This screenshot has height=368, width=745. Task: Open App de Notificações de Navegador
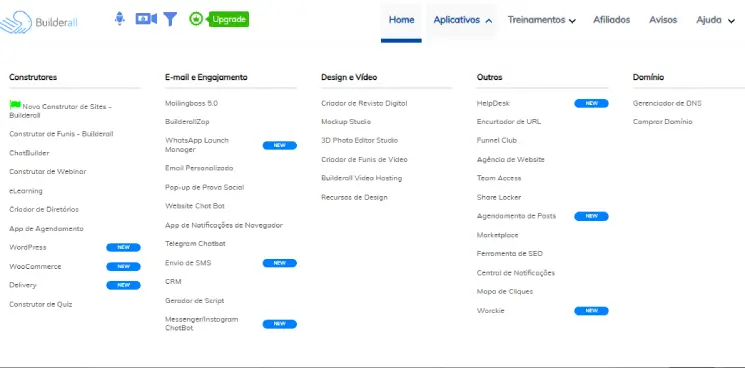(x=224, y=225)
